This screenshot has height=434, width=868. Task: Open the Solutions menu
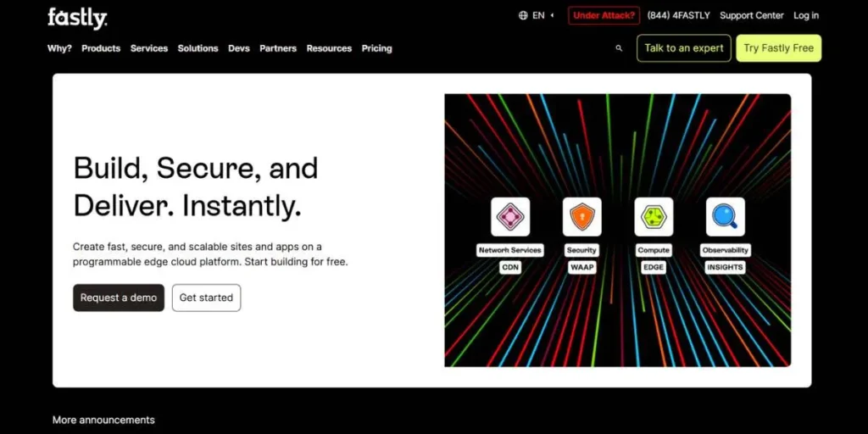198,48
